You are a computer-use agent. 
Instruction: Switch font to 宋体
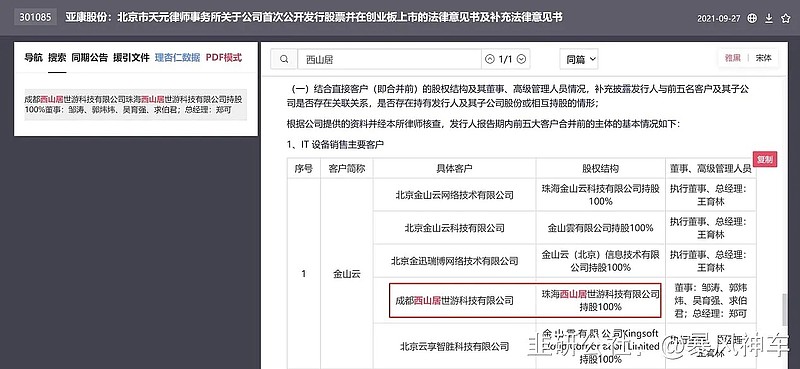763,58
